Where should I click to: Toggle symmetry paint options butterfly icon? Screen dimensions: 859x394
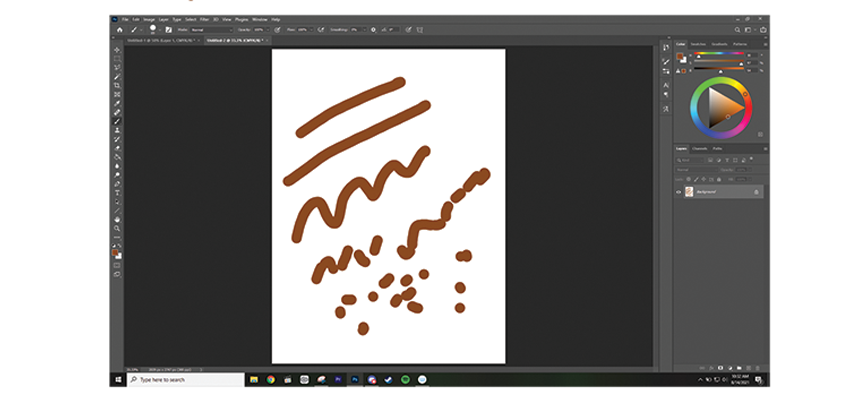pyautogui.click(x=420, y=30)
